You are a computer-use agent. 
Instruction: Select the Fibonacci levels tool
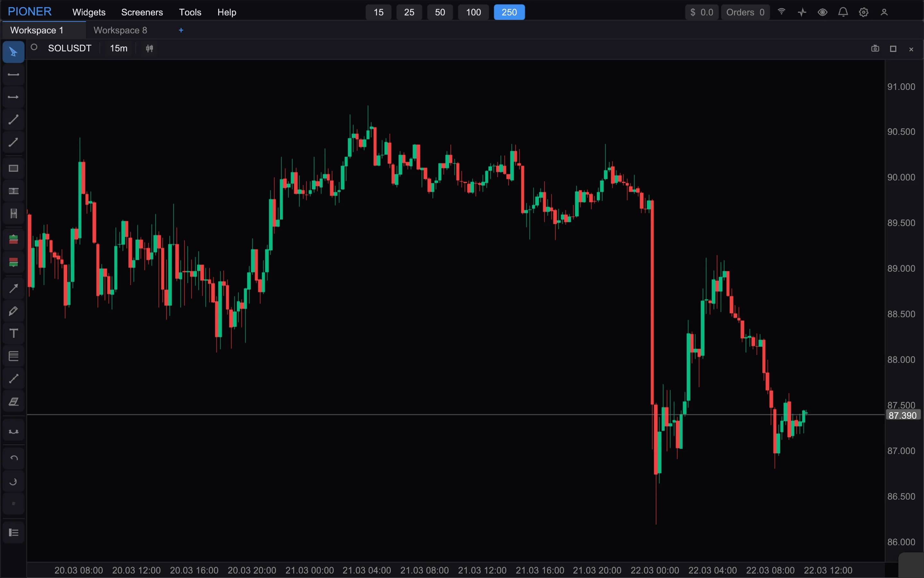[x=13, y=356]
